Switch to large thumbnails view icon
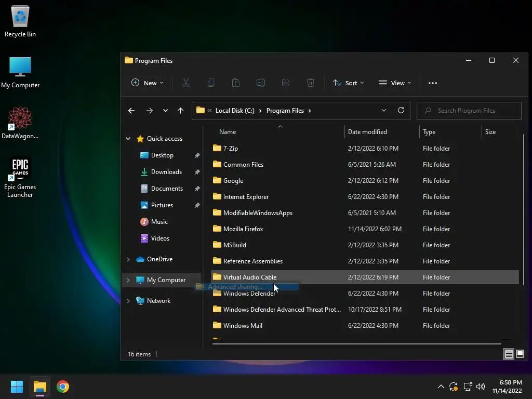The height and width of the screenshot is (399, 532). click(520, 354)
